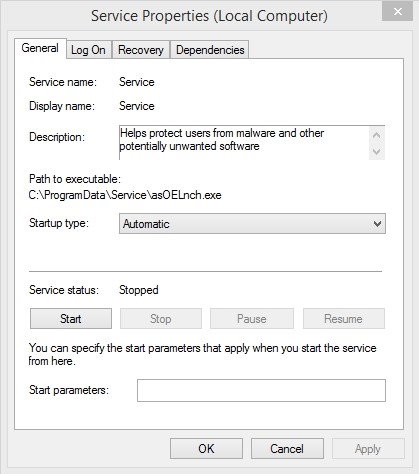Screen dimensions: 419x474
Task: Focus the Start parameters input field
Action: (x=261, y=390)
